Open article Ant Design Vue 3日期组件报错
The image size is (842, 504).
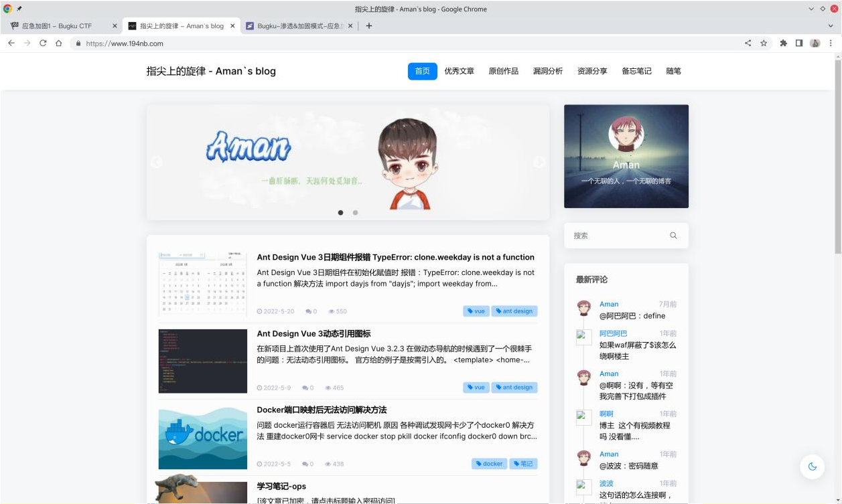tap(395, 257)
